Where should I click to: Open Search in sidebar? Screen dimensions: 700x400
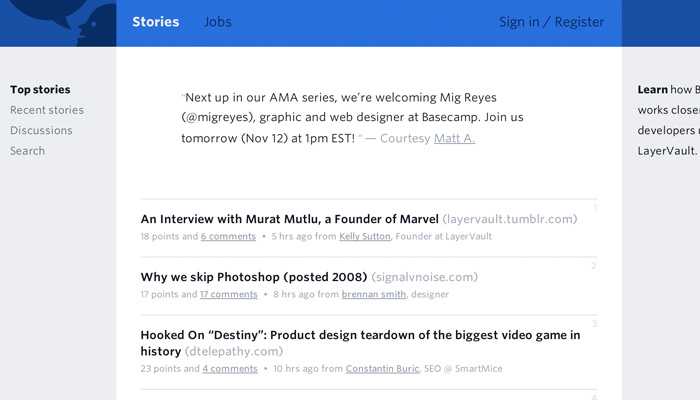[27, 151]
